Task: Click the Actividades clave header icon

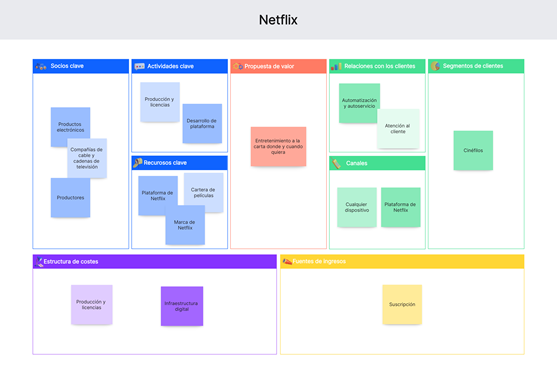Action: pyautogui.click(x=140, y=66)
